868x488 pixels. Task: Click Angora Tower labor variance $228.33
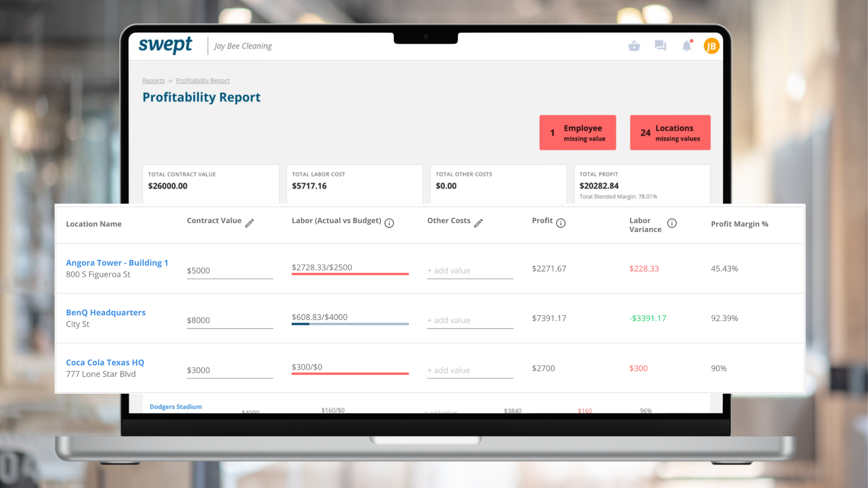[644, 269]
